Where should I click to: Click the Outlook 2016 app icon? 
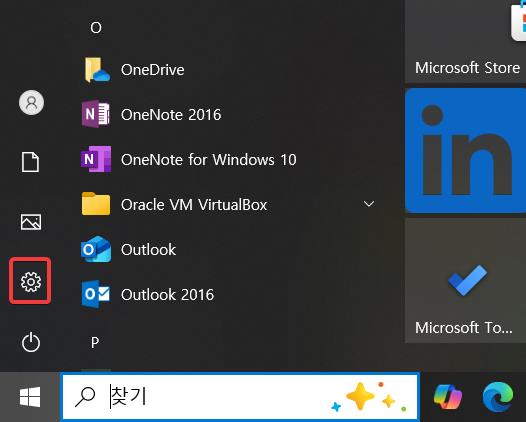coord(96,294)
